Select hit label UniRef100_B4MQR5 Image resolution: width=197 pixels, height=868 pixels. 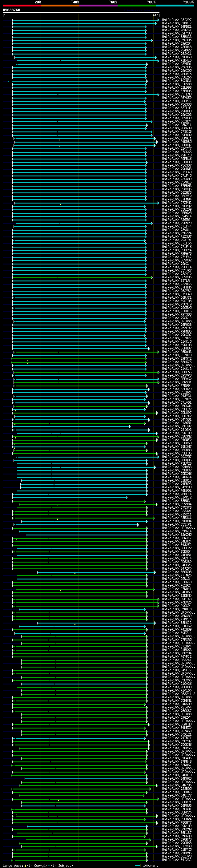176,778
